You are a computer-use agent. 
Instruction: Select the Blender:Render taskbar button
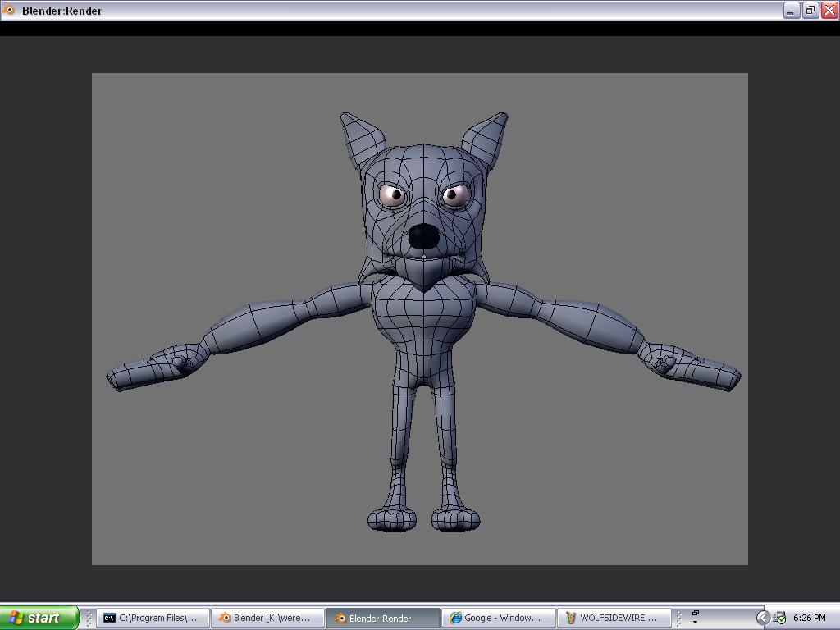383,618
